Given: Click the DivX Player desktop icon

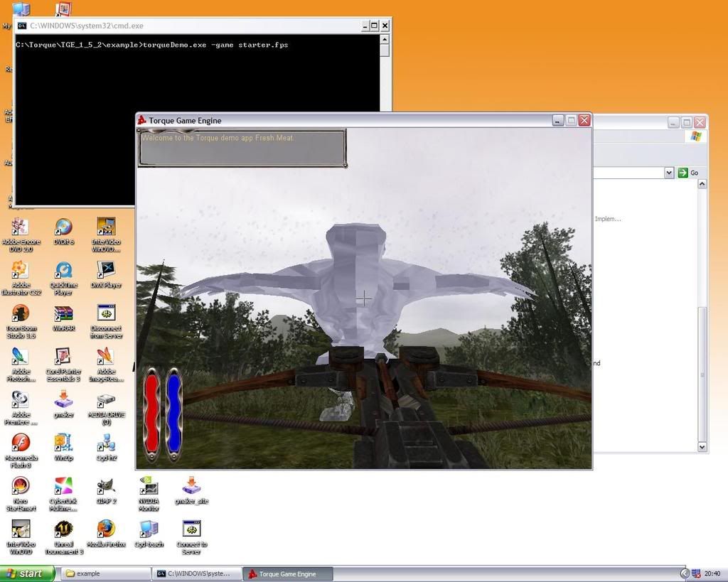Looking at the screenshot, I should point(107,274).
